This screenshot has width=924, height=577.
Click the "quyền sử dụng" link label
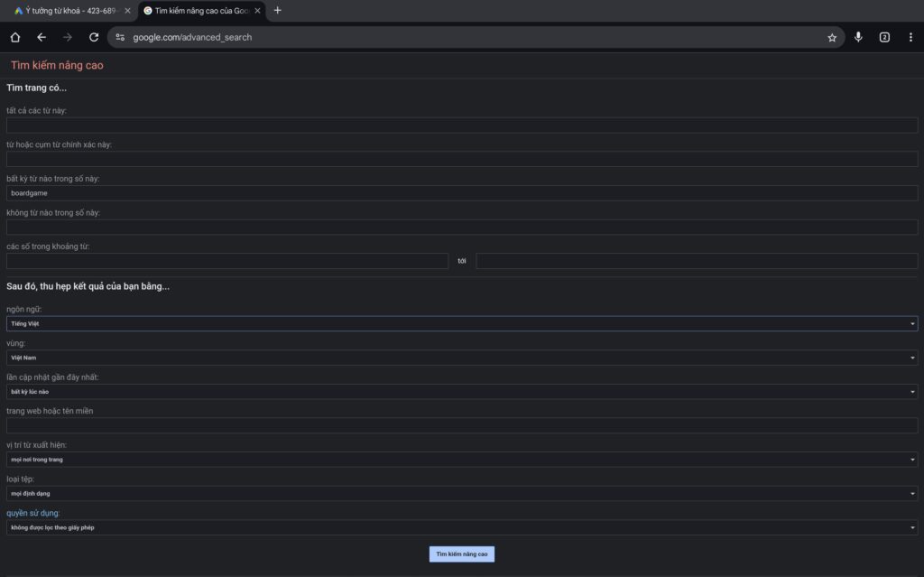33,513
